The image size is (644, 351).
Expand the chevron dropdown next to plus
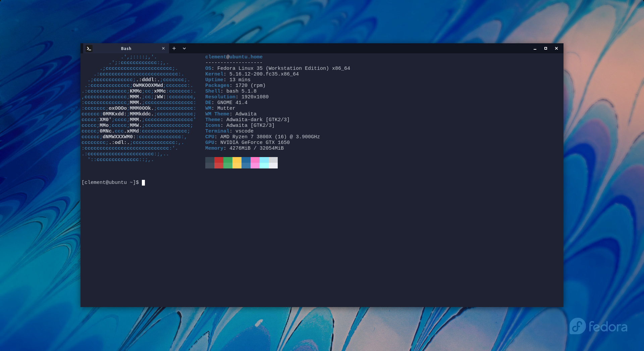tap(184, 48)
